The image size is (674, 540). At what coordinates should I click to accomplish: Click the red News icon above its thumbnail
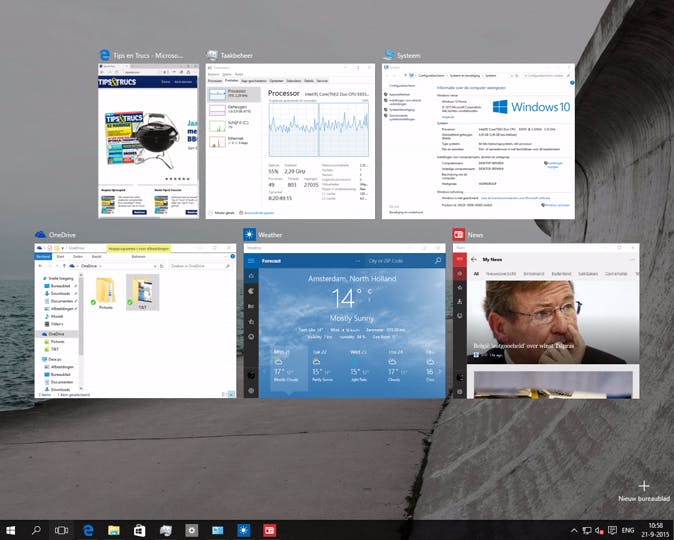459,234
